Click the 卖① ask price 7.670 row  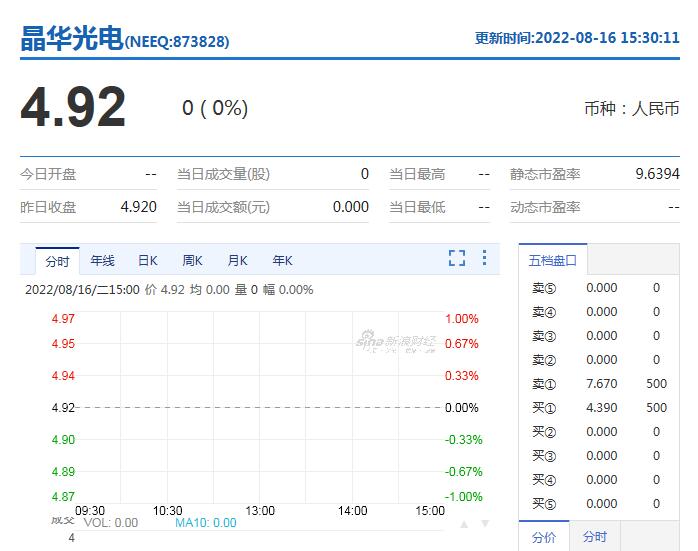coord(600,384)
